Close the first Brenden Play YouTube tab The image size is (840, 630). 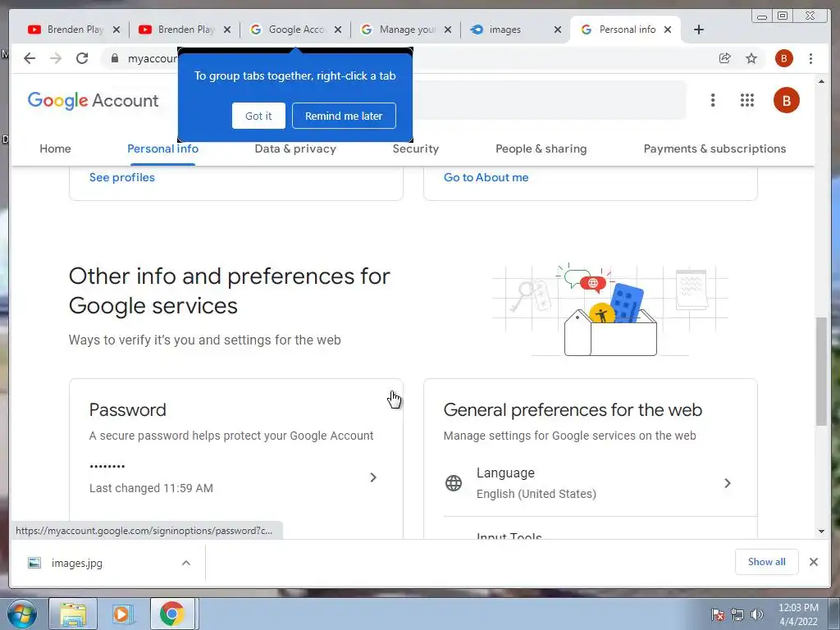click(116, 30)
